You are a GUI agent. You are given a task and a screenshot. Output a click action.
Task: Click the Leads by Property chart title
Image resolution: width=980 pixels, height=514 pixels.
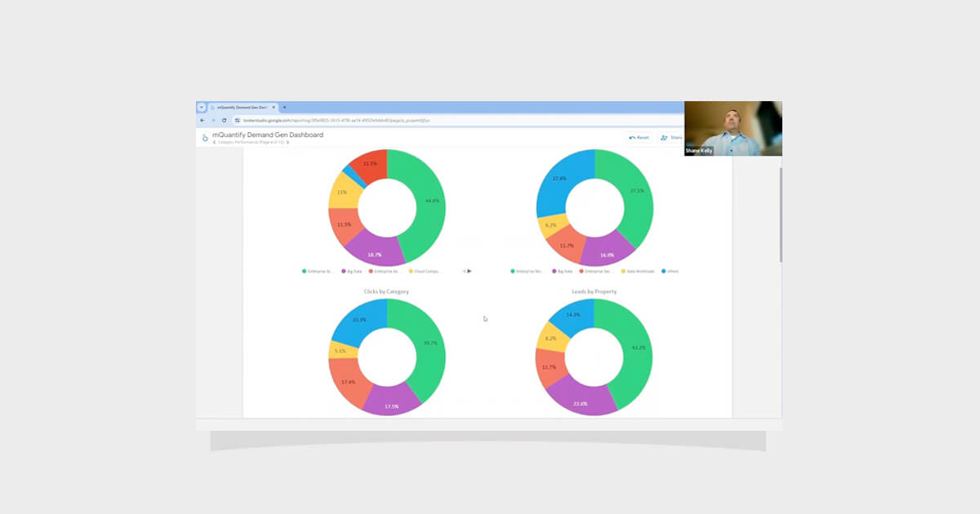pyautogui.click(x=595, y=291)
